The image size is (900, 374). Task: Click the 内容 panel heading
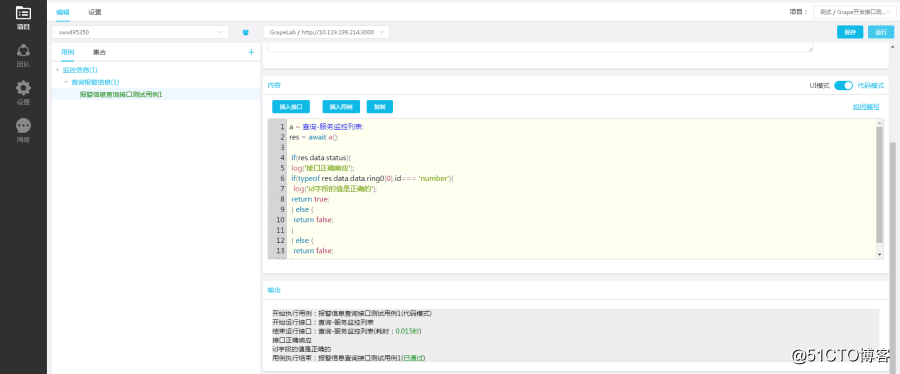[x=274, y=85]
